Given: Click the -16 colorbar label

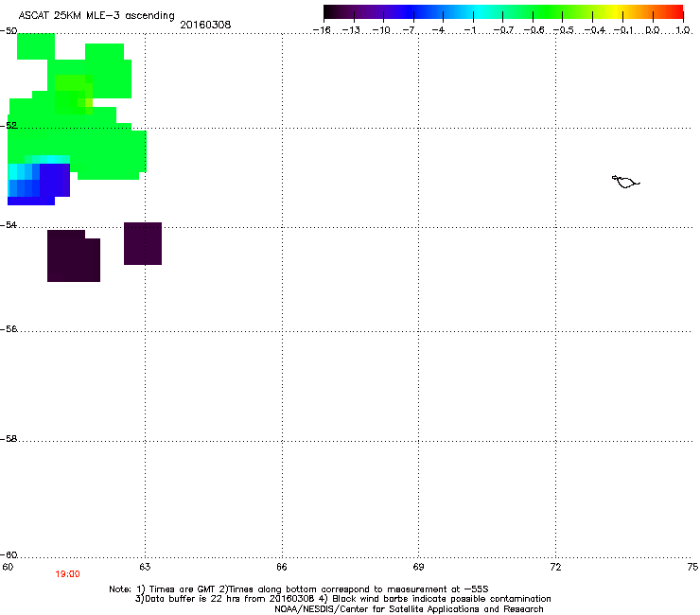Looking at the screenshot, I should click(322, 30).
